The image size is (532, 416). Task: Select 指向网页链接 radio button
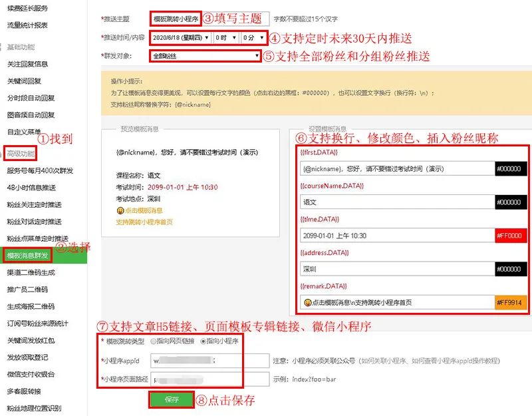tap(154, 341)
